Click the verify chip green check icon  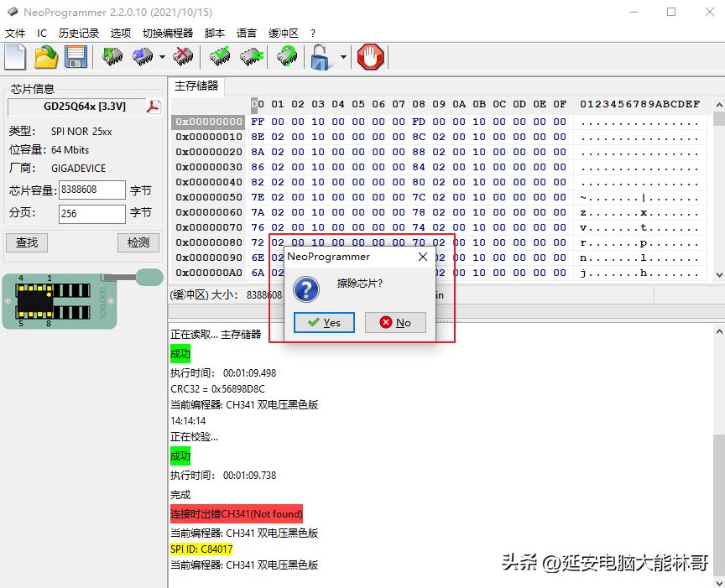pos(221,57)
